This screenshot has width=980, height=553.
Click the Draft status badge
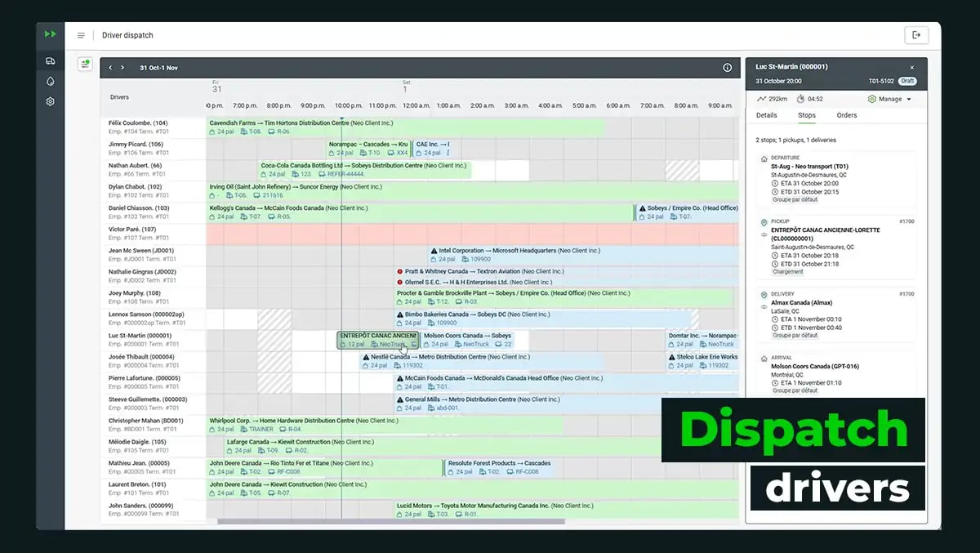(x=907, y=82)
